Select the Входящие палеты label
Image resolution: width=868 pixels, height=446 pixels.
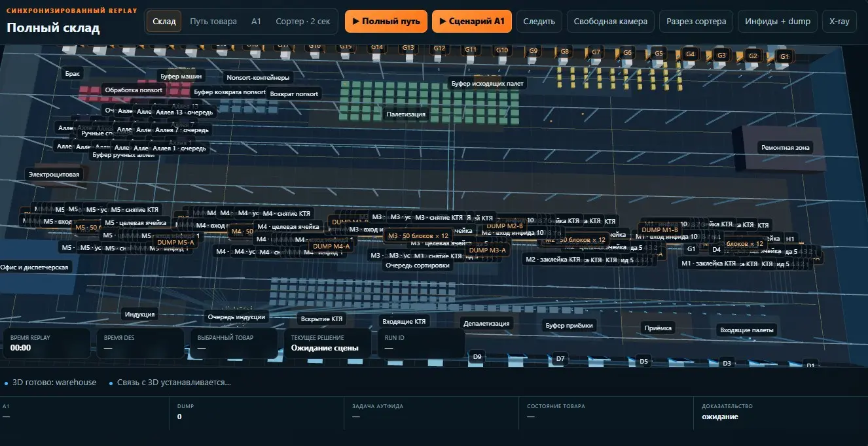point(747,330)
